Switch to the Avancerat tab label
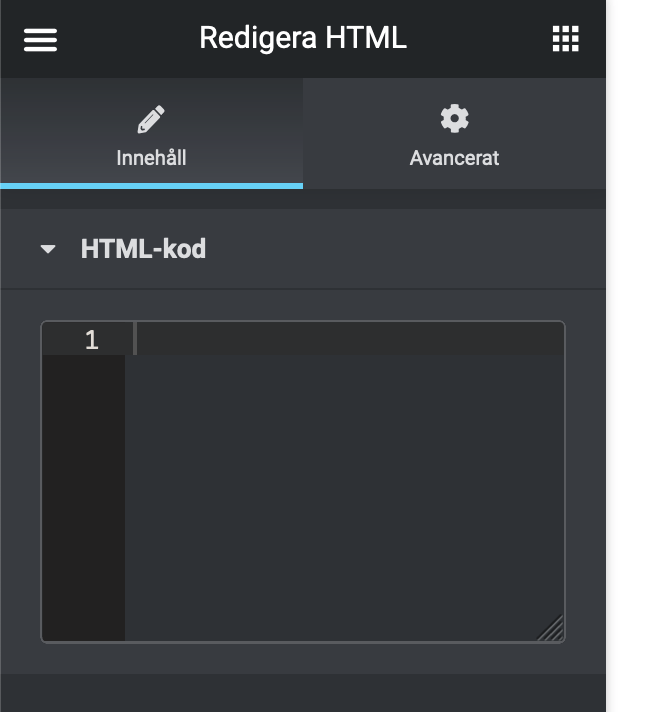 point(454,158)
